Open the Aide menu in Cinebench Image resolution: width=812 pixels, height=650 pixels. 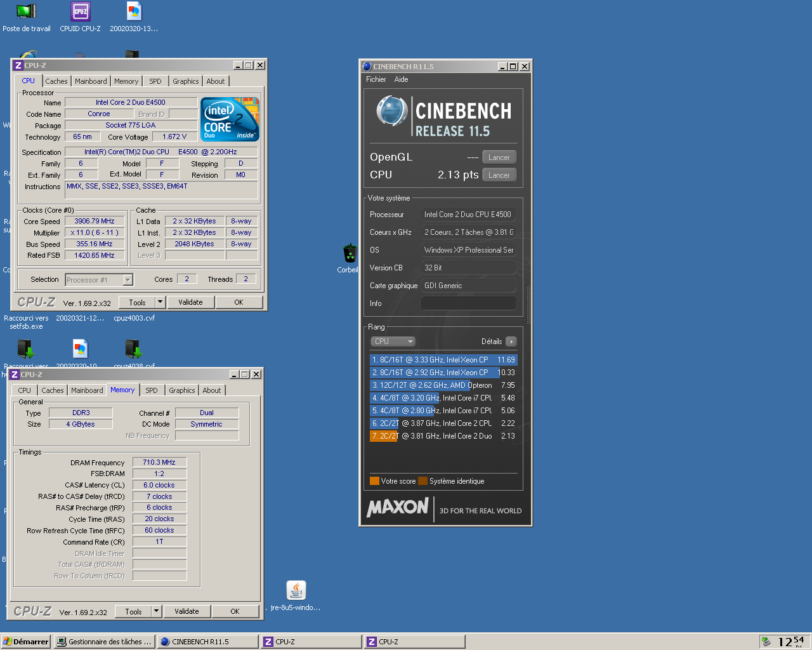point(401,79)
